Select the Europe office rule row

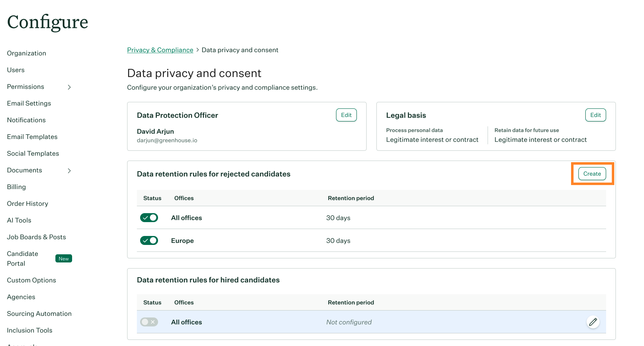click(182, 241)
